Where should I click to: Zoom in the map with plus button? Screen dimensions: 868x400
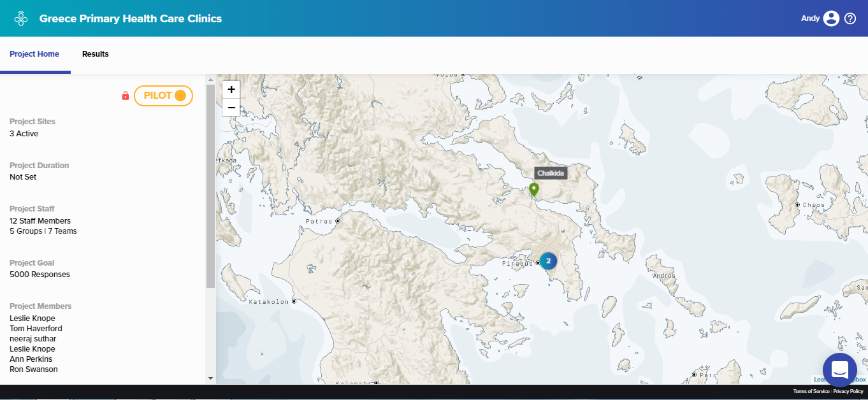point(231,90)
